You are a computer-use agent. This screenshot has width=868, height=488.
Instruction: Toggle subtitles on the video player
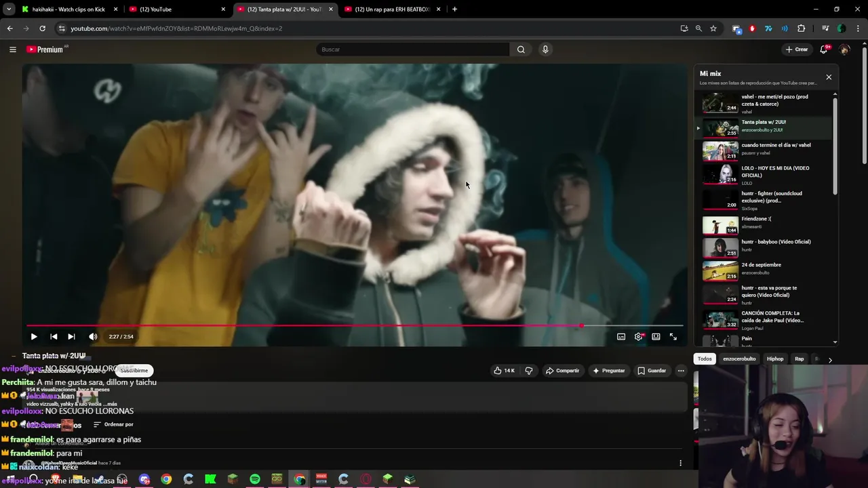tap(621, 337)
